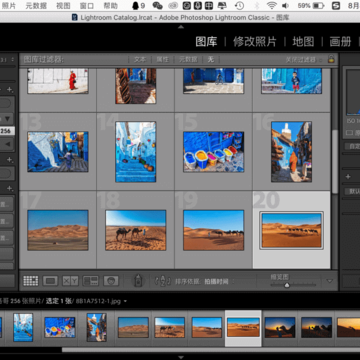Select first sunset silhouette in filmstrip
This screenshot has width=360, height=360.
point(280,327)
